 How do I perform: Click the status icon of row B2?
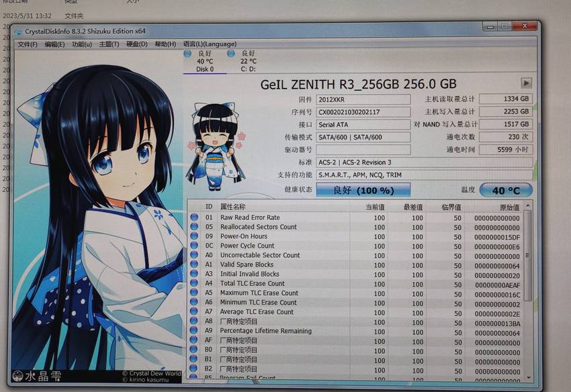tap(194, 369)
